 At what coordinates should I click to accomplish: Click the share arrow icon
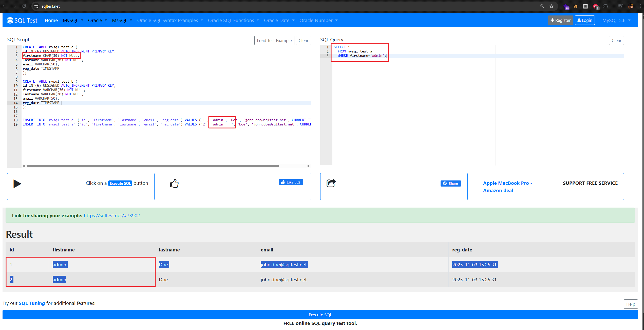(x=331, y=183)
